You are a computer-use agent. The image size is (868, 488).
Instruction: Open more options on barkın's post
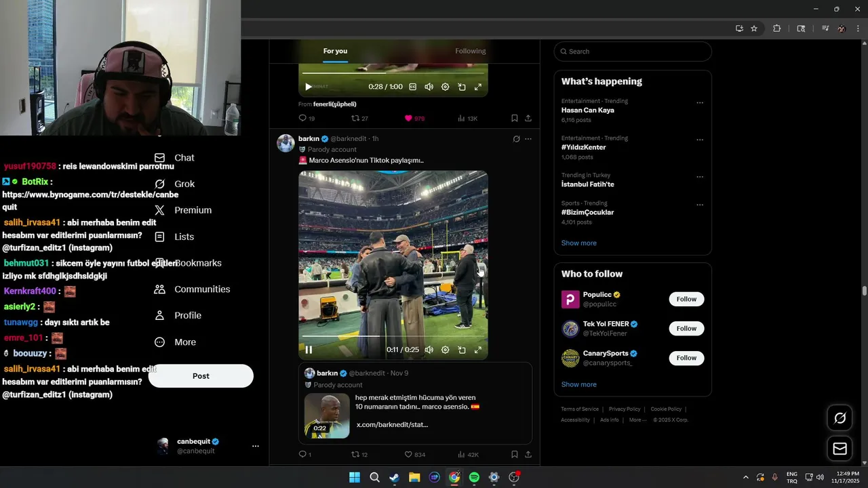528,139
